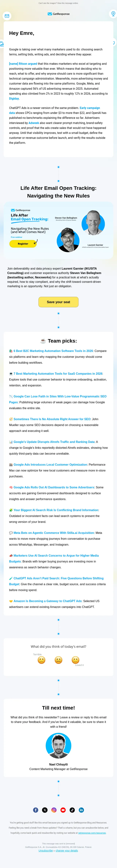Rate the email with the neutral face

[x=58, y=660]
